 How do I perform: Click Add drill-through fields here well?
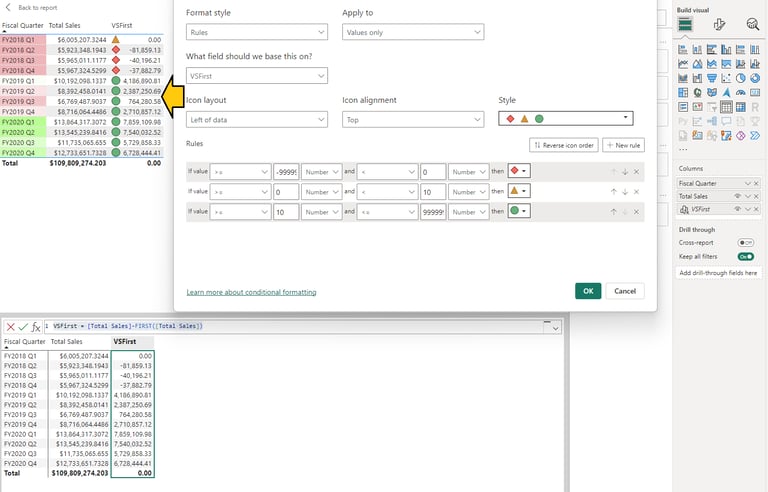point(718,272)
